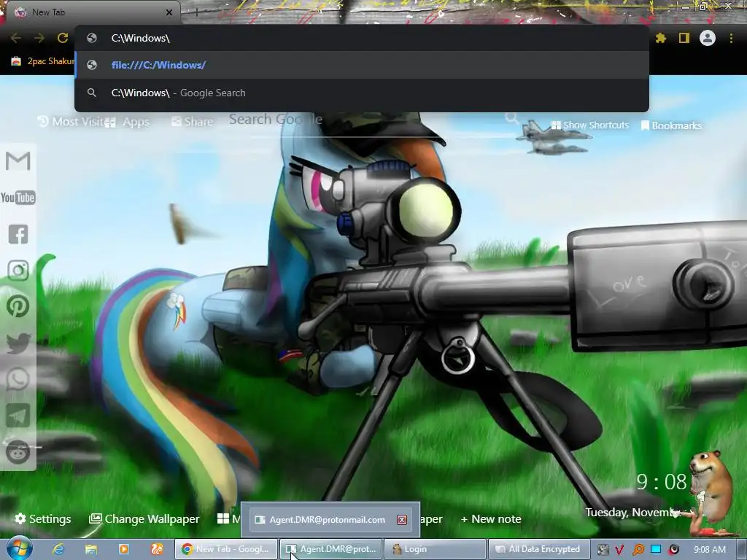Click the red V tray icon
This screenshot has width=747, height=560.
[x=619, y=550]
